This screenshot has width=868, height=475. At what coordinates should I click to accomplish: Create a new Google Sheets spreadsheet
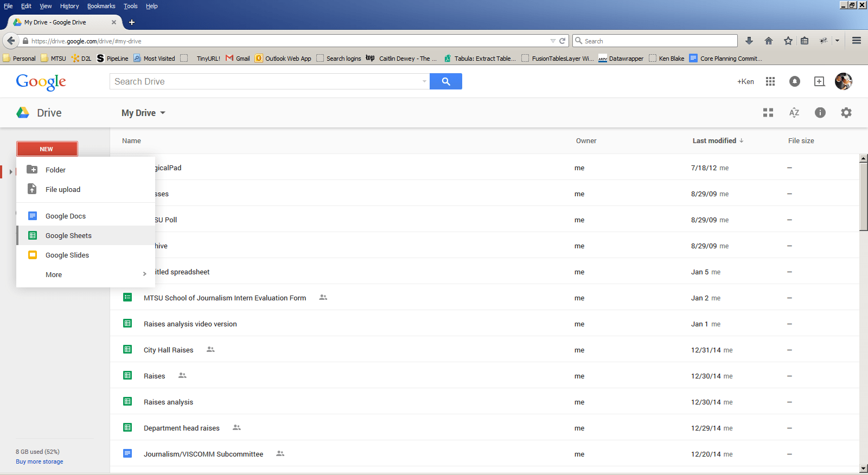(86, 235)
